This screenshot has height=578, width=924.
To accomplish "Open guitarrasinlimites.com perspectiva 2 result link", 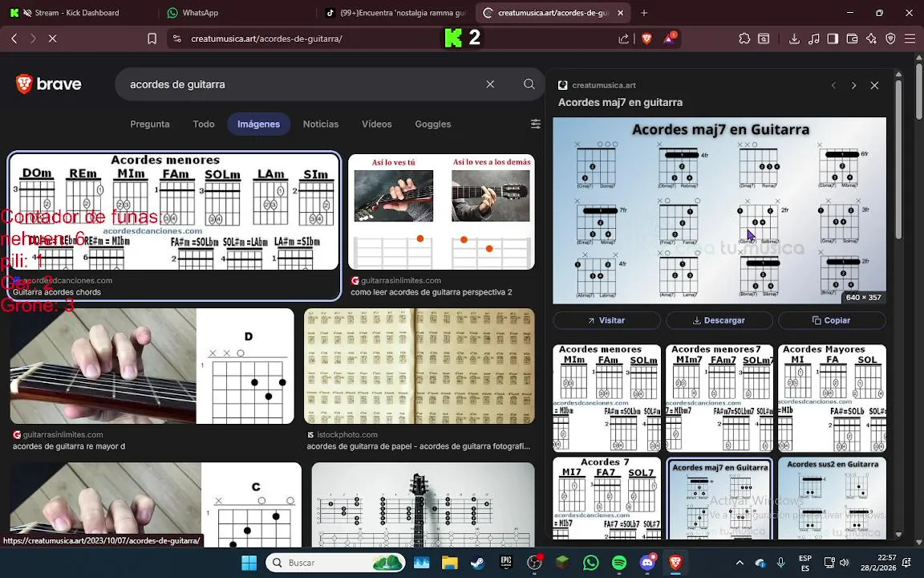I will pyautogui.click(x=432, y=292).
